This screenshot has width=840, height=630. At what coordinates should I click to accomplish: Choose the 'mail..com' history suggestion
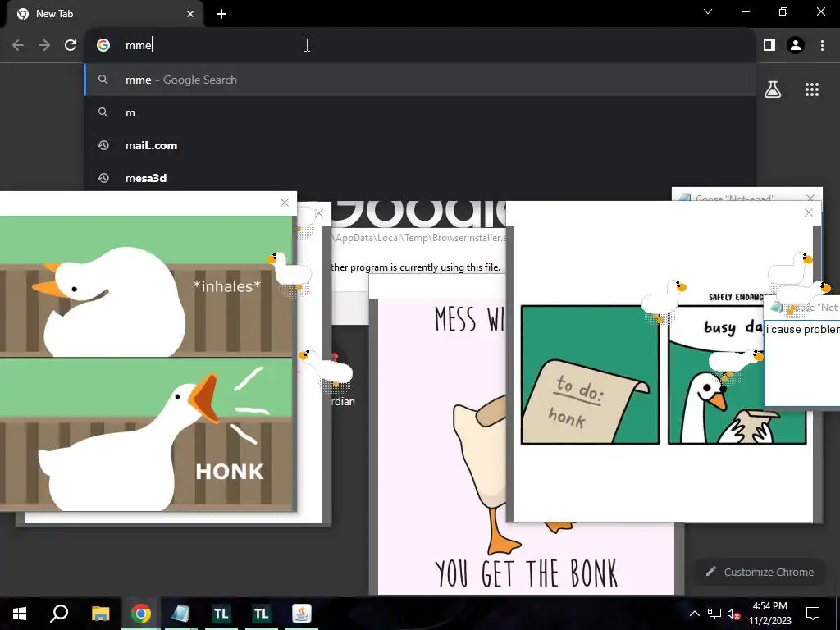421,145
